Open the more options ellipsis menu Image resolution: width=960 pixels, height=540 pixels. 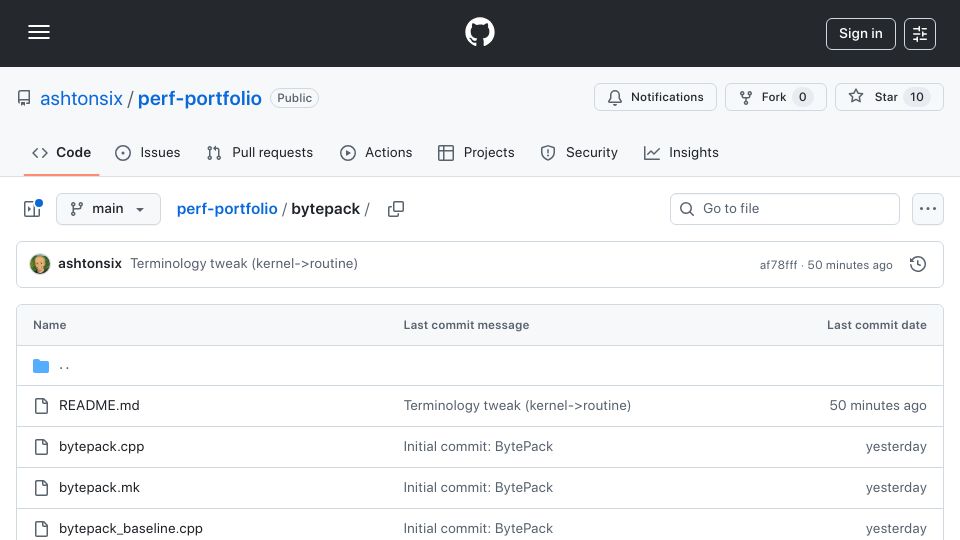click(x=928, y=209)
